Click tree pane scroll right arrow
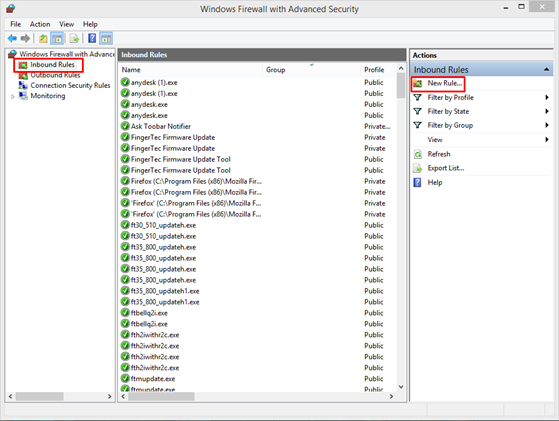Viewport: 559px width, 421px height. point(109,396)
